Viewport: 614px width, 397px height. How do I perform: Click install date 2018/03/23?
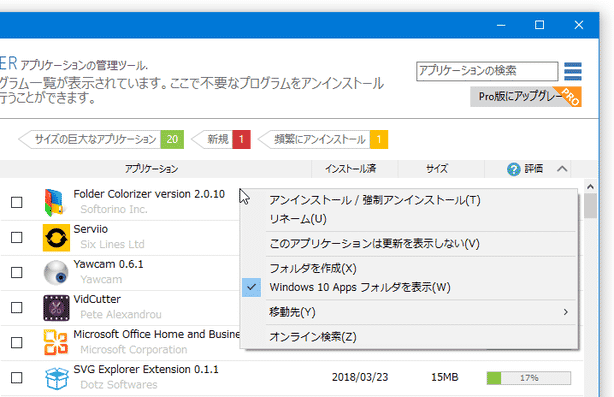[x=360, y=377]
